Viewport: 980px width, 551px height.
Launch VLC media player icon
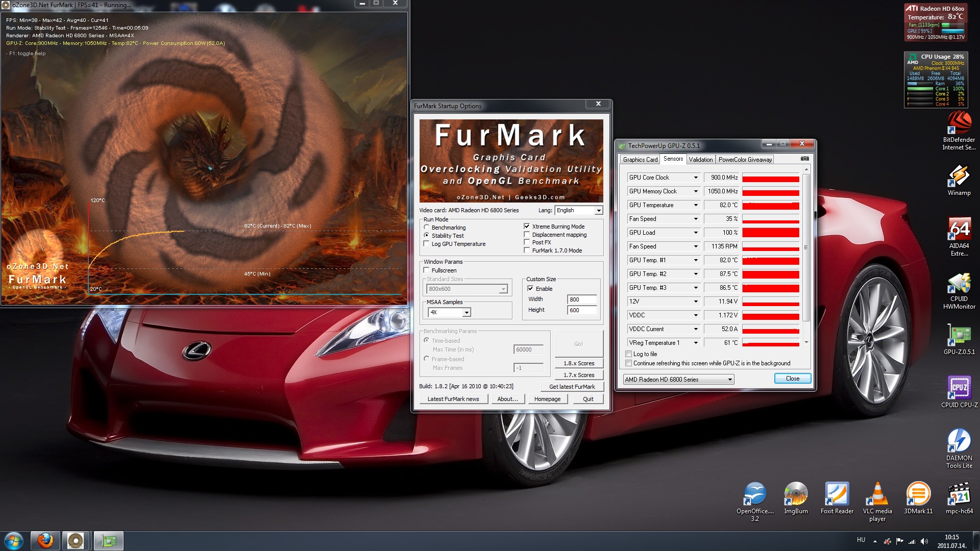(x=877, y=502)
